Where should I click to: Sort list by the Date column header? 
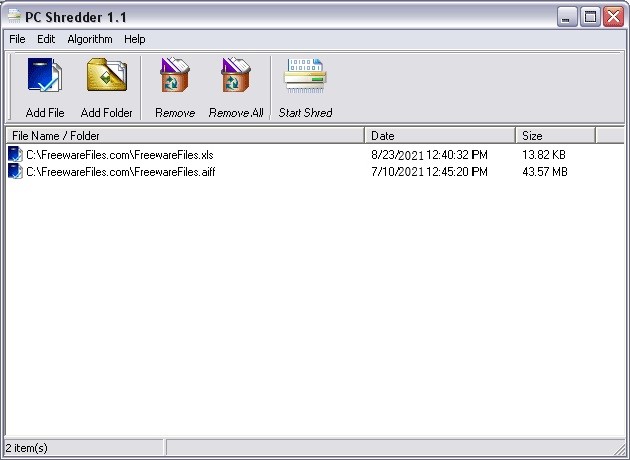[440, 135]
